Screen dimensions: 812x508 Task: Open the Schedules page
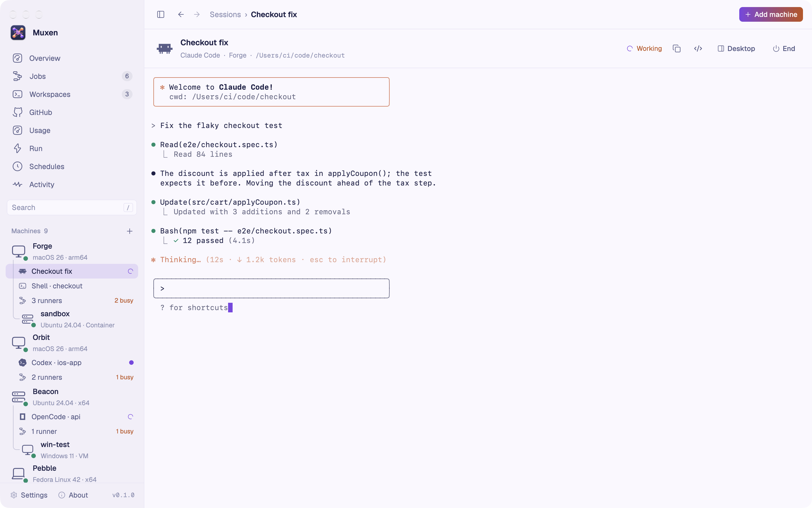click(72, 166)
